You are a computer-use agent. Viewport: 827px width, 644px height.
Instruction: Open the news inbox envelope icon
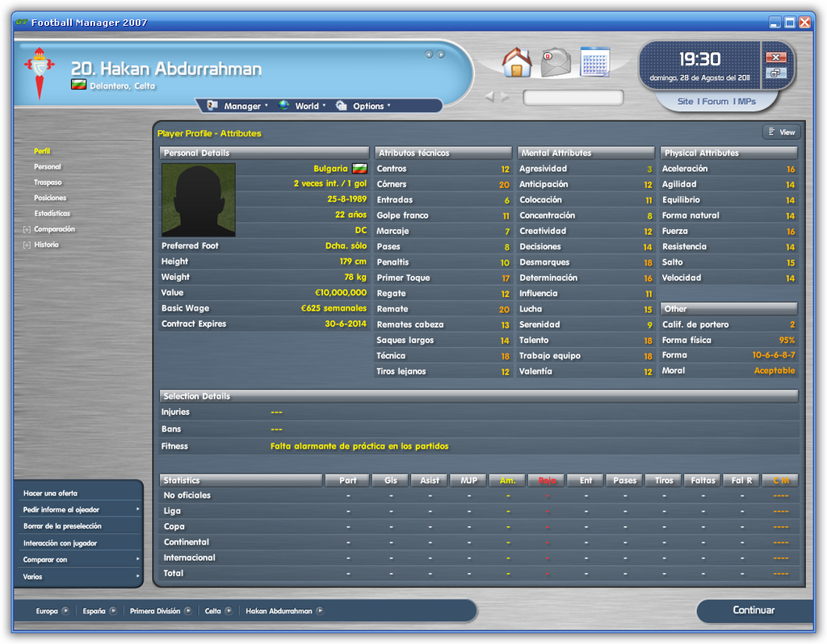coord(556,62)
